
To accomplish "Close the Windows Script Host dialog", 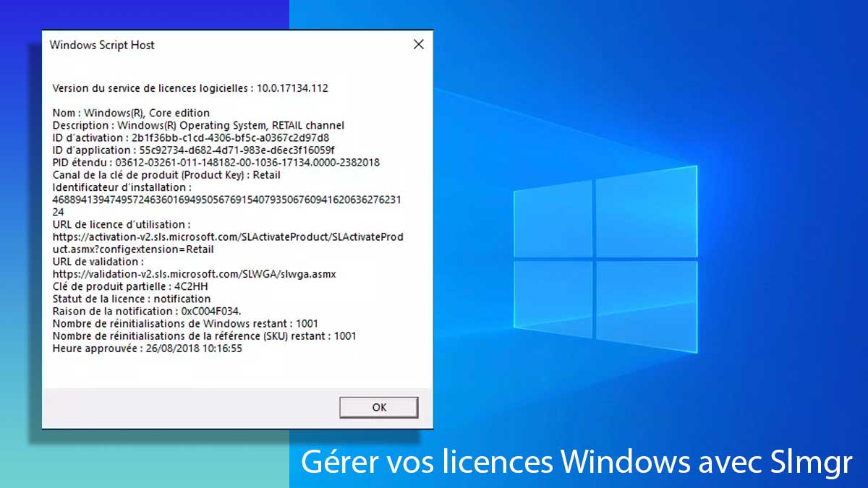I will pos(418,45).
